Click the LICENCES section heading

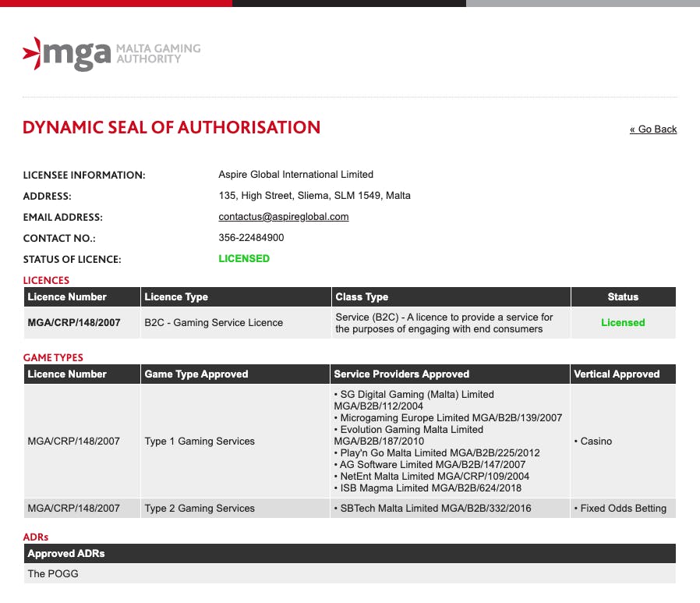click(x=46, y=281)
